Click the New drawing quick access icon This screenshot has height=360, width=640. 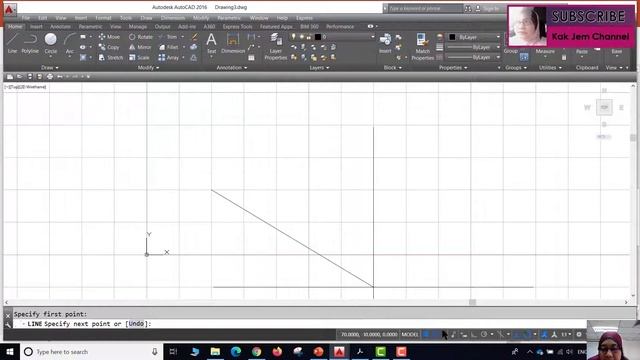point(10,76)
